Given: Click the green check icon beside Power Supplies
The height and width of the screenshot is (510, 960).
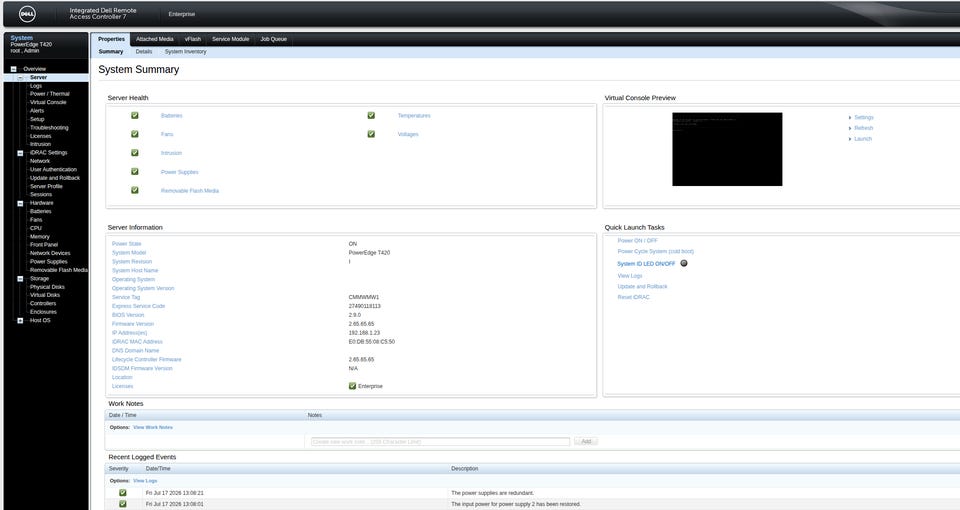Looking at the screenshot, I should pos(135,171).
